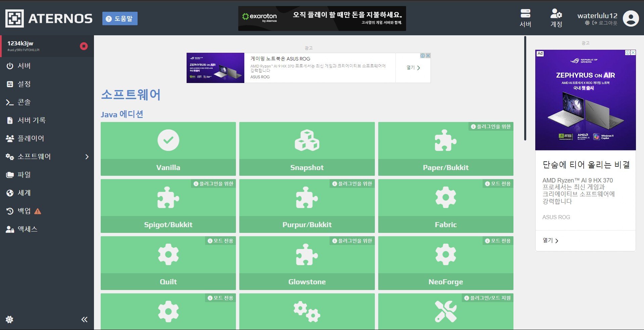Choose the Fabric label
The width and height of the screenshot is (644, 330).
446,224
